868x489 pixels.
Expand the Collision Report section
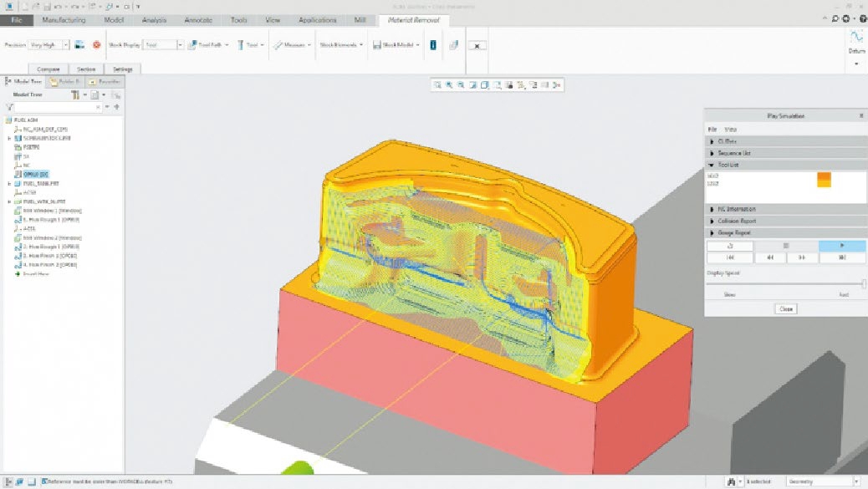point(785,221)
